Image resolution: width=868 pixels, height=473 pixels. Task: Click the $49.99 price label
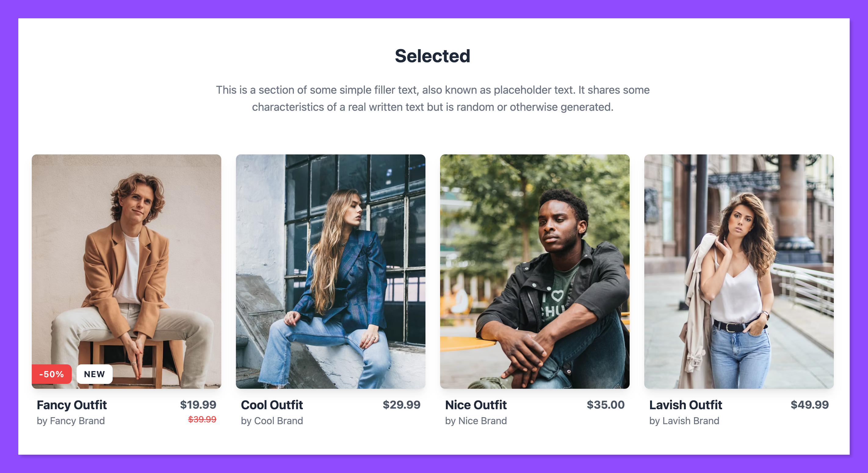(809, 405)
